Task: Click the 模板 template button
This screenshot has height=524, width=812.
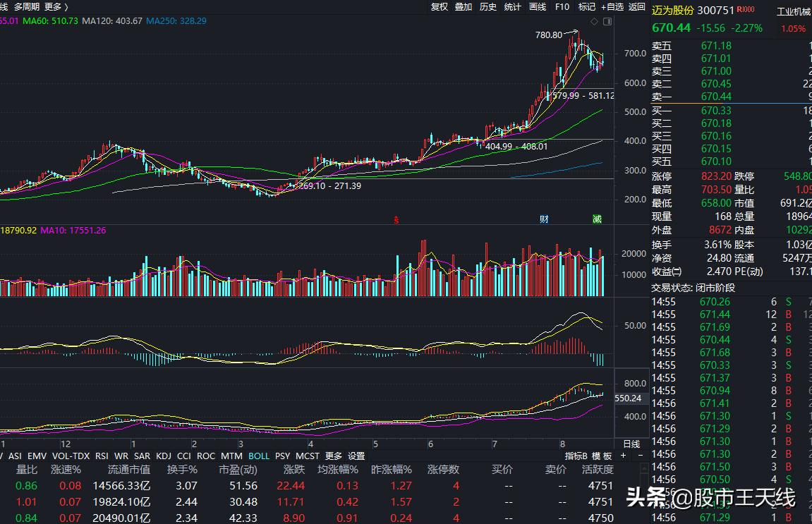Action: click(602, 456)
